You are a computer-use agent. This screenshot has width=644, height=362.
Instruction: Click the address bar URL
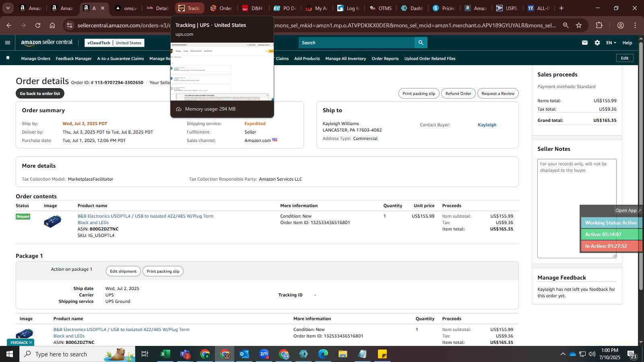[x=316, y=25]
